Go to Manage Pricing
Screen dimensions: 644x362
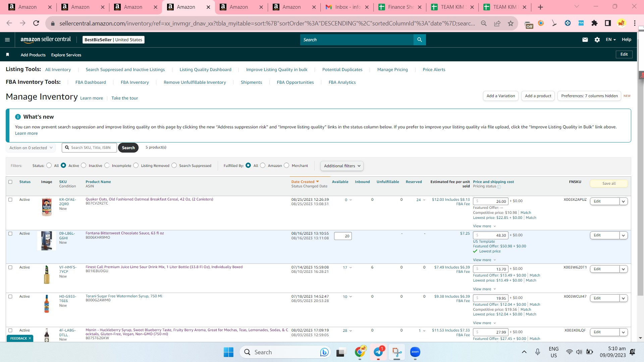[x=392, y=70]
